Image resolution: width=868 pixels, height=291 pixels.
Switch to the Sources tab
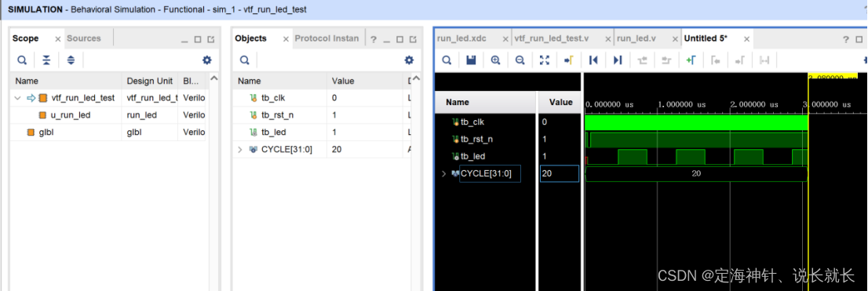[x=84, y=38]
